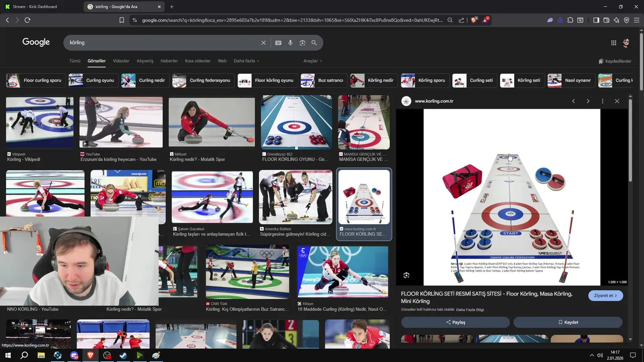Open the browser extensions puzzle icon
The width and height of the screenshot is (644, 362).
570,20
